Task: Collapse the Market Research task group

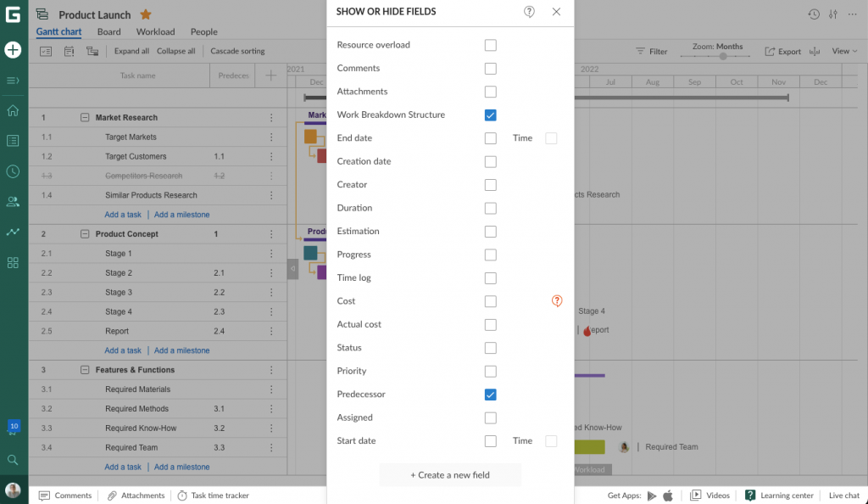Action: click(83, 117)
